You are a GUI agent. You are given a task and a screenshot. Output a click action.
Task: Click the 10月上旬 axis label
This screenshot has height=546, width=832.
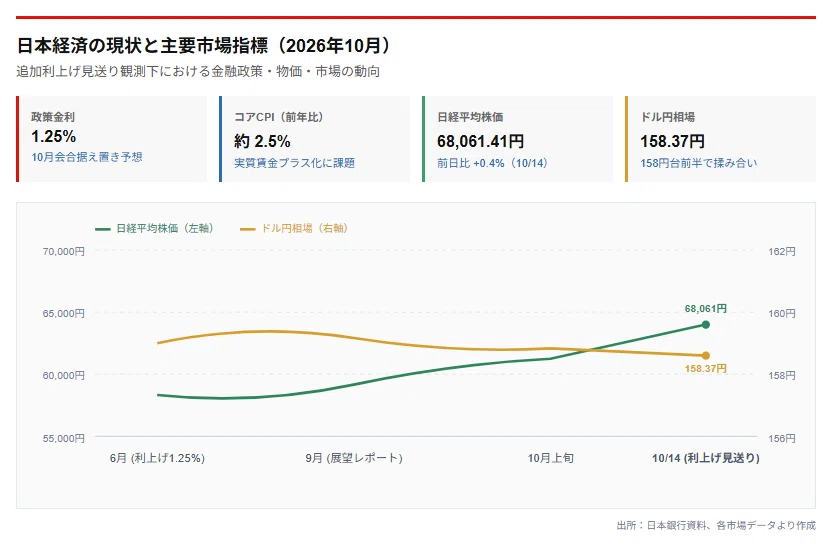(x=551, y=458)
